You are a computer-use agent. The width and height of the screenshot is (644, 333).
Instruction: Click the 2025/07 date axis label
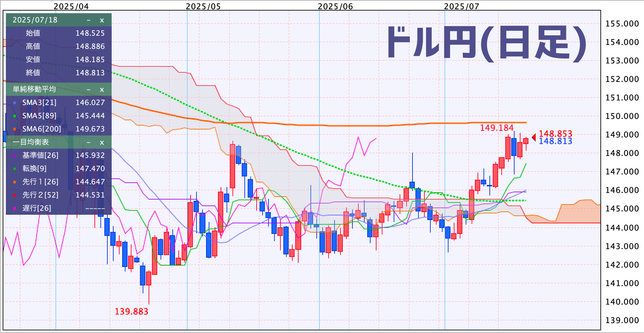462,6
